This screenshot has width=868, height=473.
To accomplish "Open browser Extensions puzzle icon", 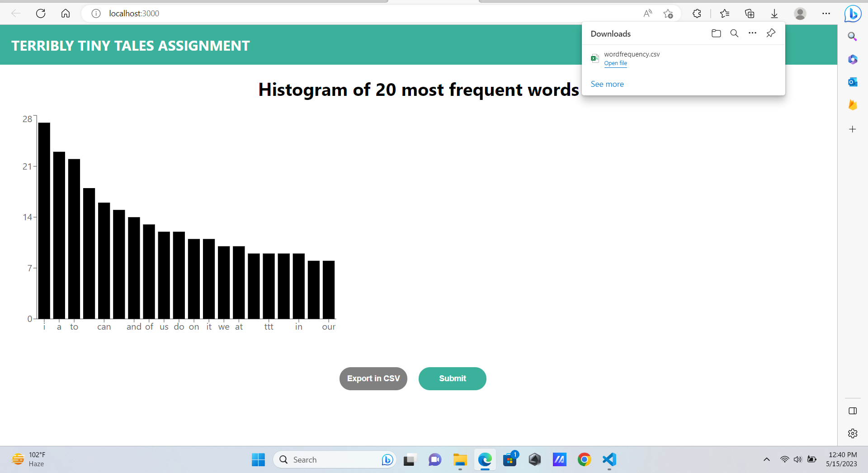I will (x=697, y=14).
